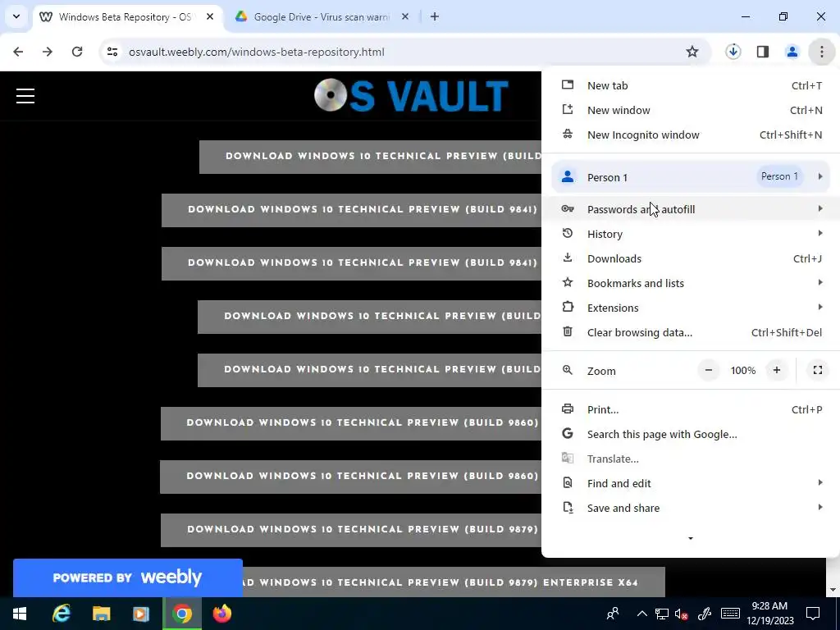Add a new tab with plus button
This screenshot has width=840, height=630.
coord(435,16)
